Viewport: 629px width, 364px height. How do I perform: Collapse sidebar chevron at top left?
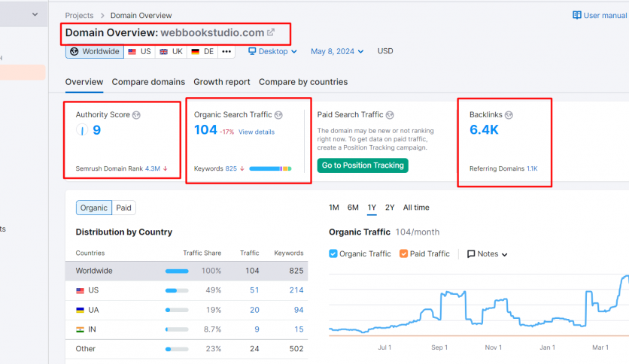tap(35, 14)
